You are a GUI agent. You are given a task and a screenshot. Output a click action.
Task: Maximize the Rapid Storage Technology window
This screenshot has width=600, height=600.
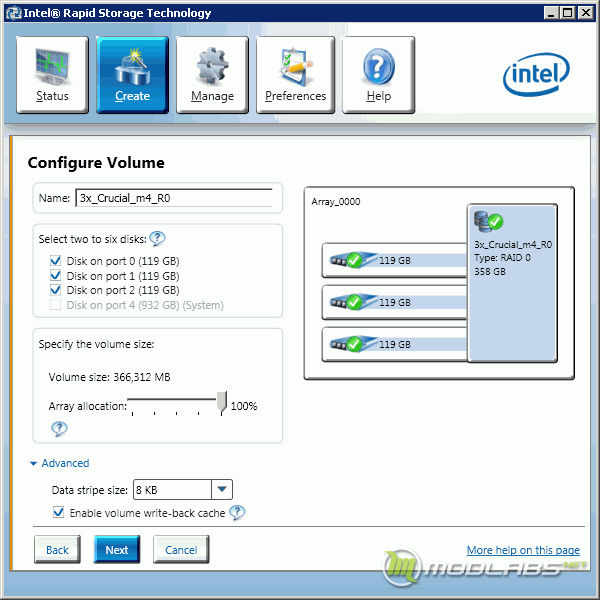tap(568, 13)
